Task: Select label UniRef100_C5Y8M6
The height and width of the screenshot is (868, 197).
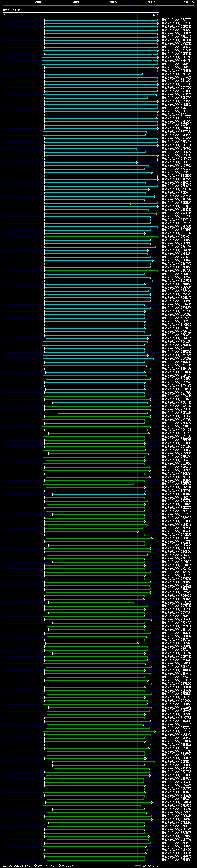Action: click(177, 396)
